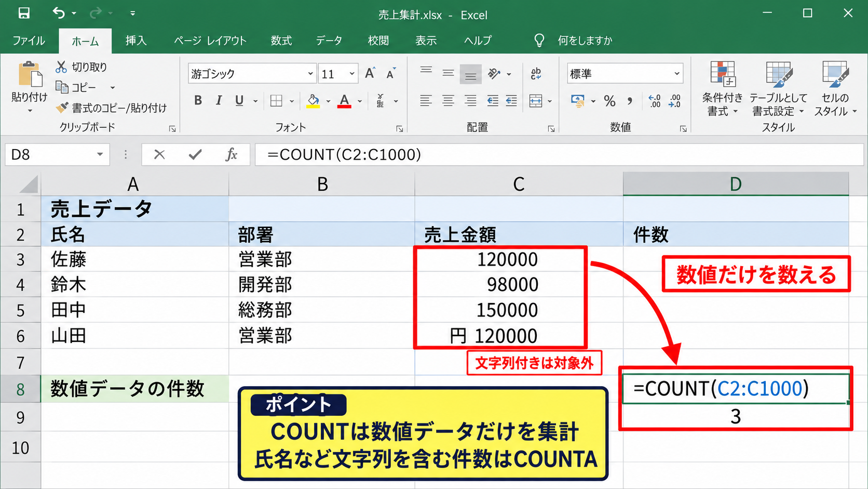This screenshot has width=868, height=489.
Task: Switch to the 校閲 tab
Action: click(378, 41)
